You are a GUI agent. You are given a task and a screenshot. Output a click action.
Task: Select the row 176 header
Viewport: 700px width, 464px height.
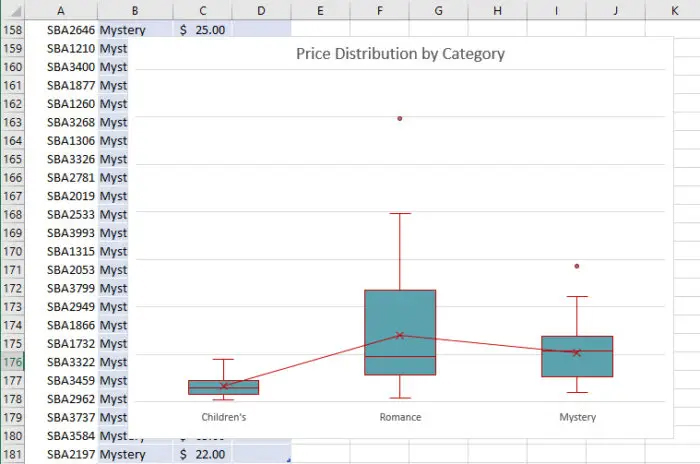pos(14,362)
